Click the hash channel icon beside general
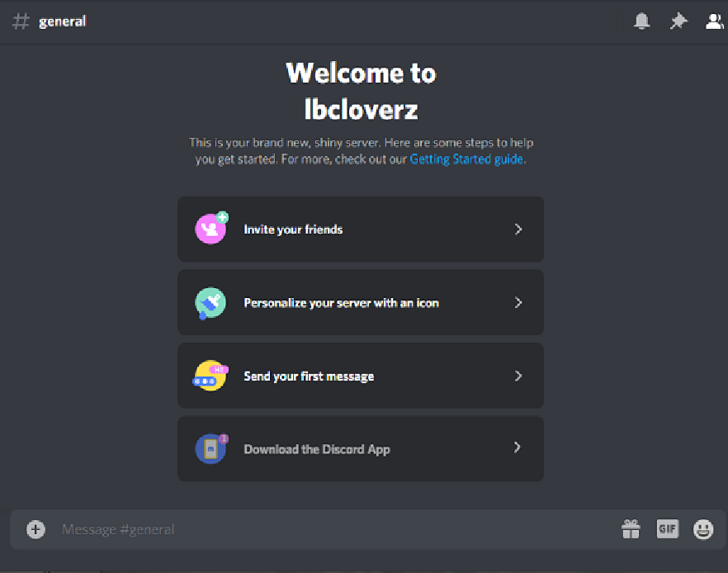This screenshot has width=728, height=573. point(21,21)
